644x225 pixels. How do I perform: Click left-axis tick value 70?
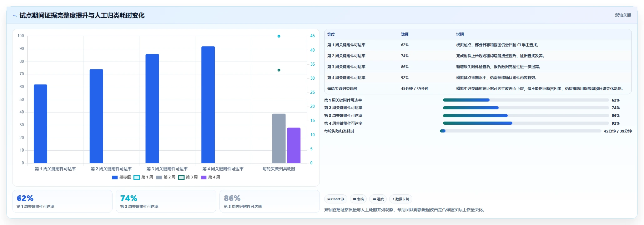22,74
